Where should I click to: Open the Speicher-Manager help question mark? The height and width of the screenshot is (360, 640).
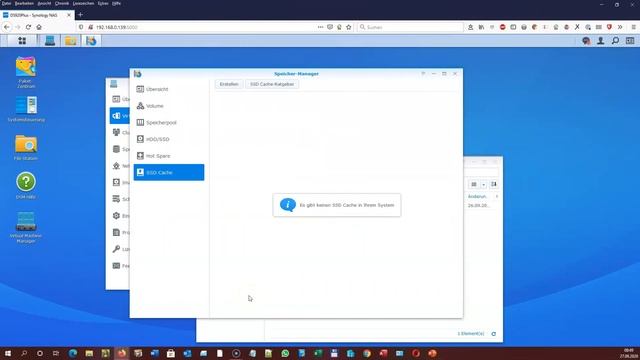point(423,73)
